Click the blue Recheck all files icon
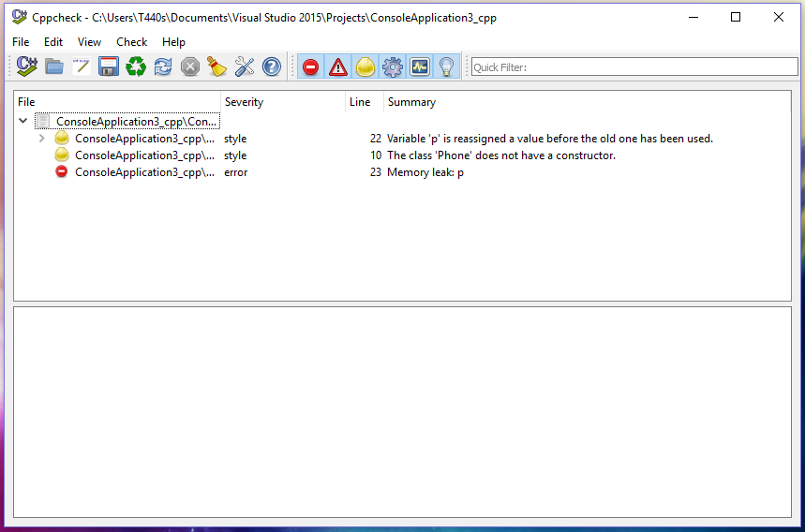The width and height of the screenshot is (805, 532). (x=163, y=66)
